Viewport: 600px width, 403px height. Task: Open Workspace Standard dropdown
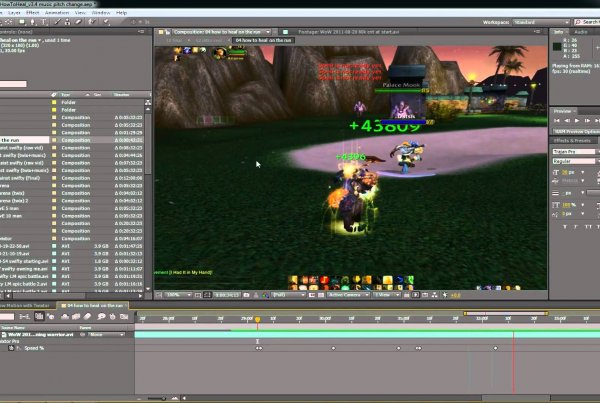[x=541, y=22]
